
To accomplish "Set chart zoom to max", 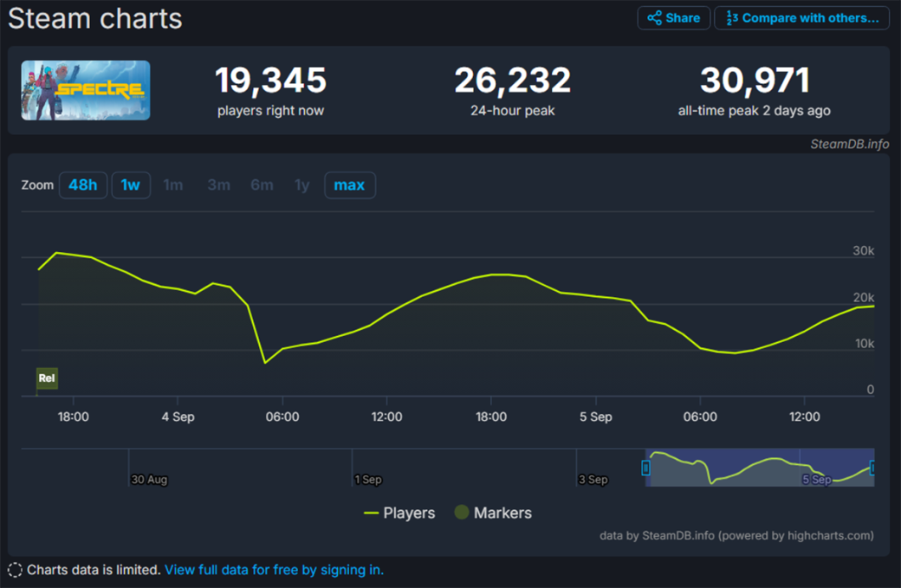I will tap(349, 185).
